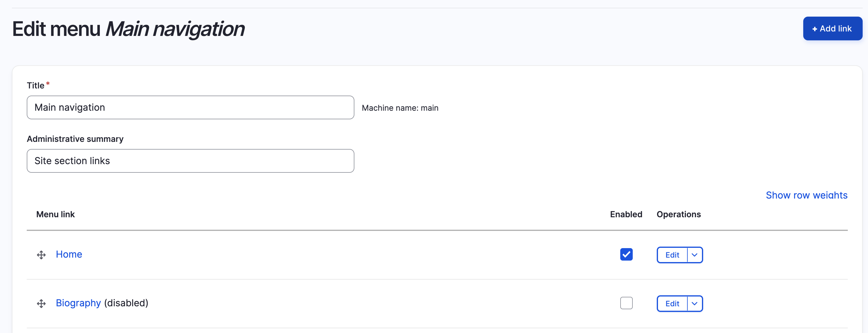Enable the Biography menu link checkbox
The width and height of the screenshot is (868, 333).
(x=626, y=303)
